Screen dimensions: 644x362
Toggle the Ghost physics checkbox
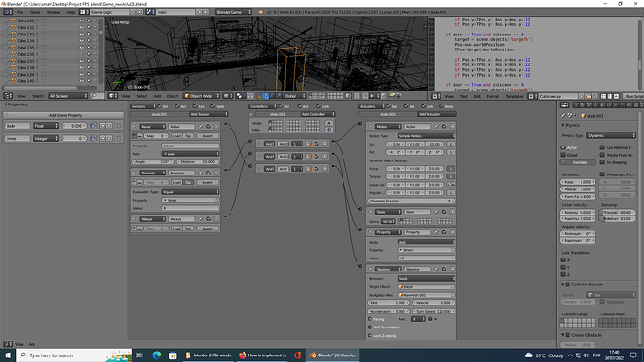(563, 155)
